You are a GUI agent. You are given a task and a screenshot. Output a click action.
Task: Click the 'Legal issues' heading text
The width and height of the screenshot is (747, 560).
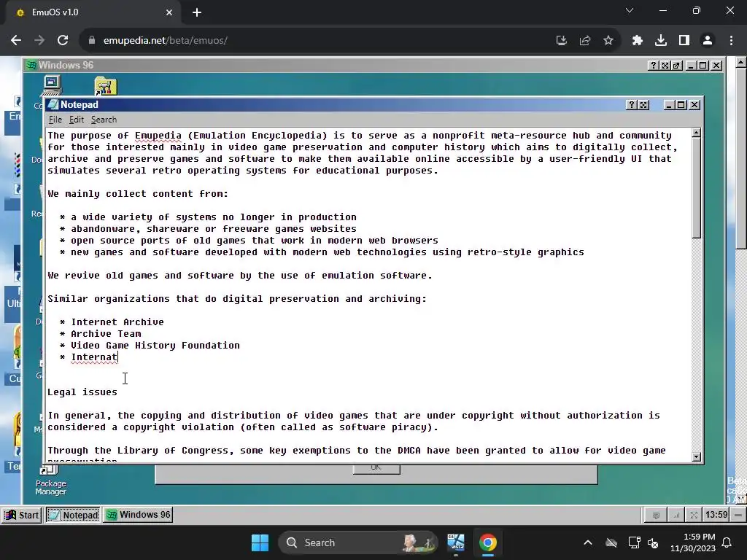[x=82, y=392]
